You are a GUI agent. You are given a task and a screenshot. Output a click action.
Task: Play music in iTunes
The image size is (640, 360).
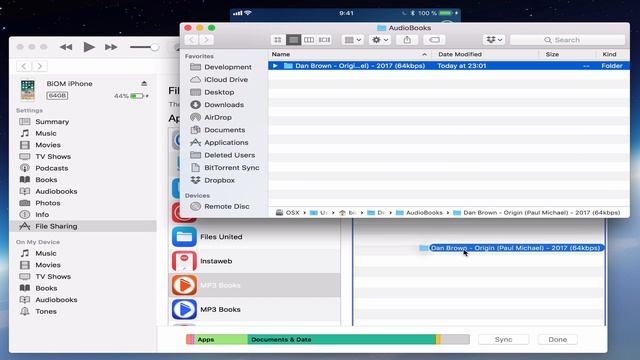89,47
